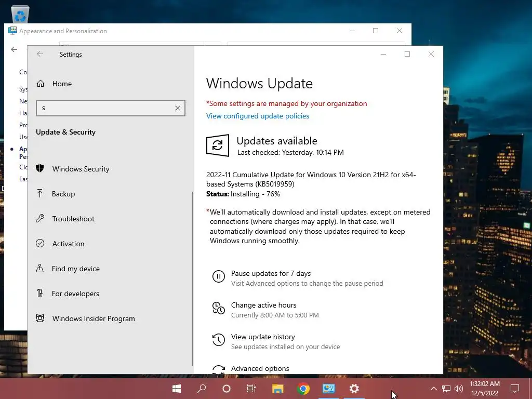Launch Google Chrome from the taskbar
The width and height of the screenshot is (532, 399).
[303, 389]
